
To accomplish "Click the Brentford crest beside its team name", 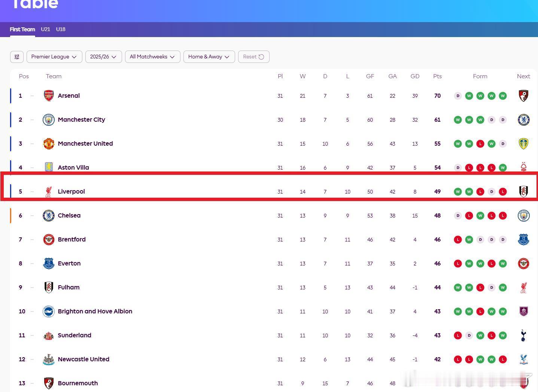I will (x=49, y=240).
